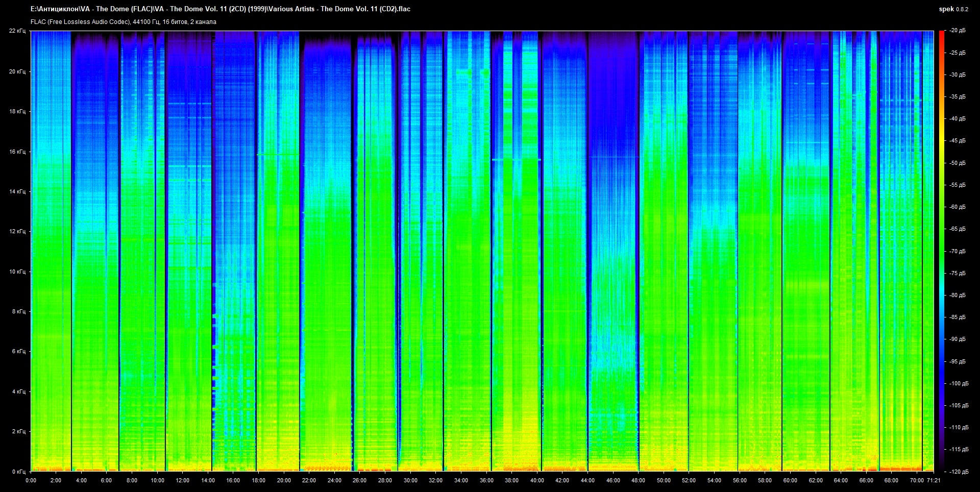Click the 22 кГц frequency axis label

(x=17, y=31)
